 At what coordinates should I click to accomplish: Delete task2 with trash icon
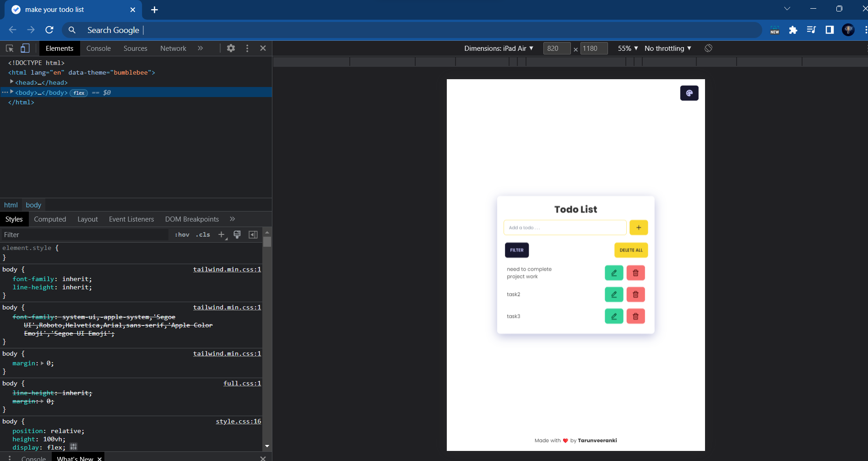click(635, 294)
